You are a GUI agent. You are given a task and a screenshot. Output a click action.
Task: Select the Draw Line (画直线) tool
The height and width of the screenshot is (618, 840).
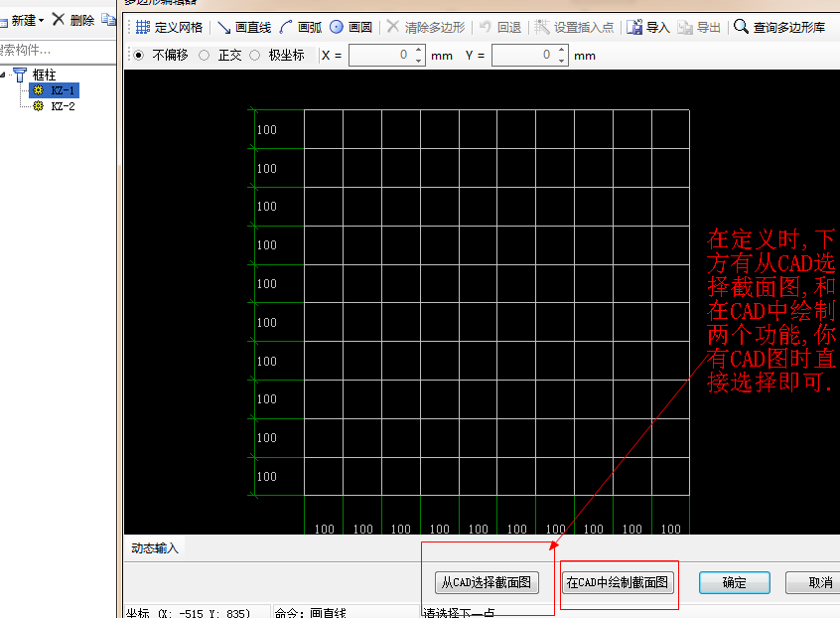(x=245, y=27)
